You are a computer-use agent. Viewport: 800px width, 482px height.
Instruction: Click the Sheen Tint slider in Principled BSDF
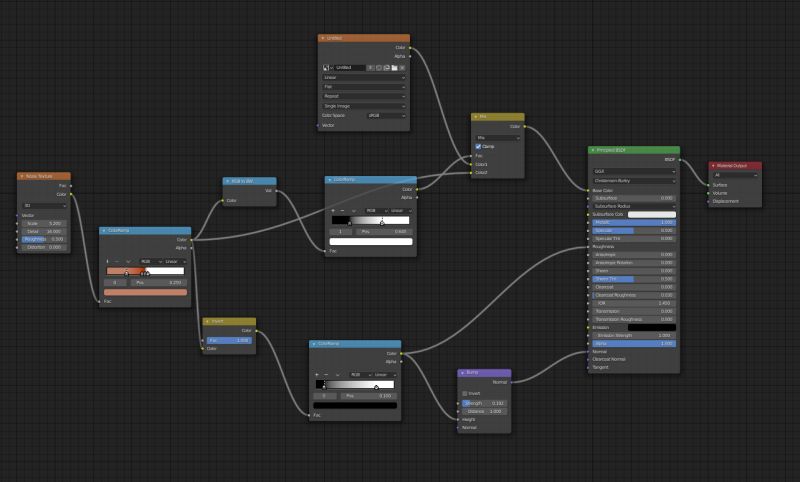pos(634,279)
